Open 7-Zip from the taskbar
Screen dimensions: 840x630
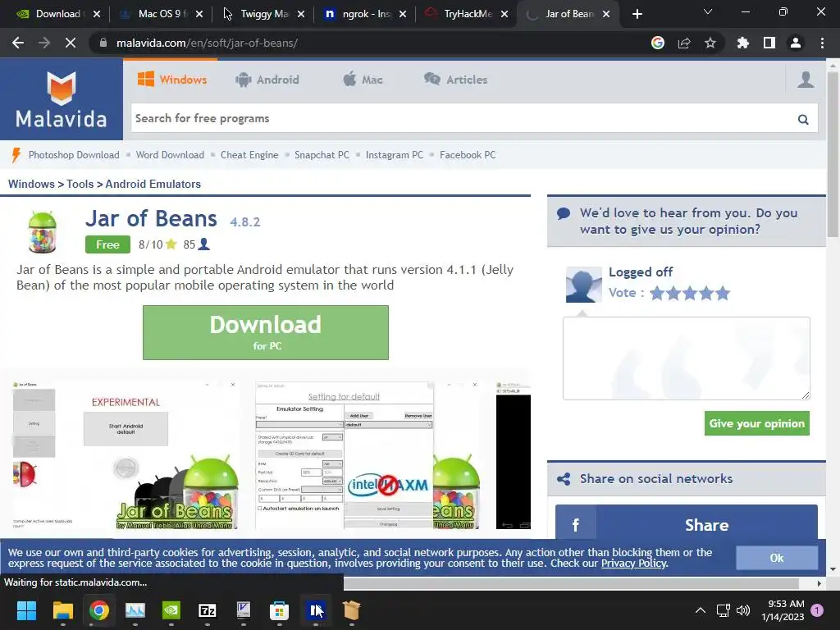click(208, 610)
